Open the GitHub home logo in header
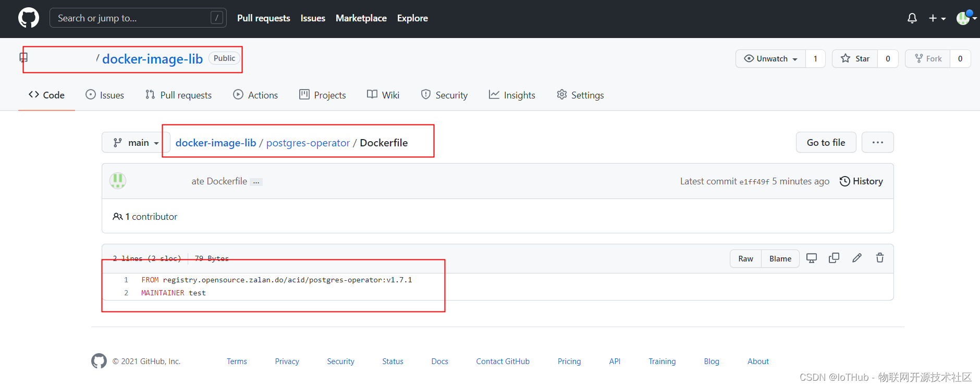 pyautogui.click(x=29, y=18)
